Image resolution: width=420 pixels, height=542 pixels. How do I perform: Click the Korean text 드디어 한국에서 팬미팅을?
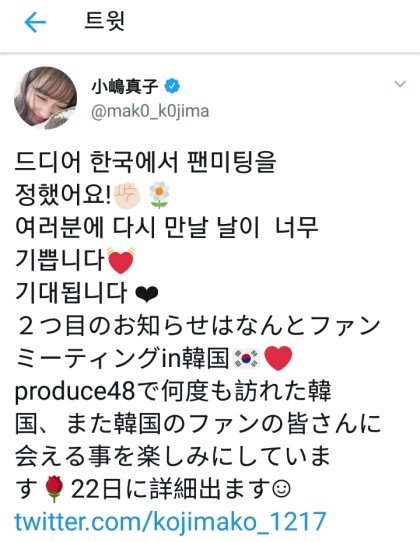pos(146,162)
